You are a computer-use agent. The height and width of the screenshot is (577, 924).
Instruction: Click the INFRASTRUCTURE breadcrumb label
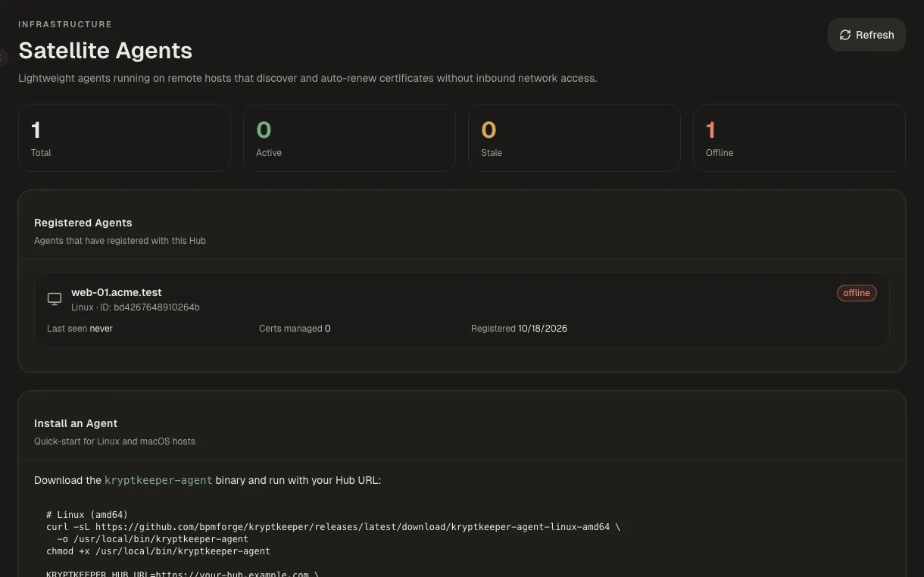coord(65,24)
